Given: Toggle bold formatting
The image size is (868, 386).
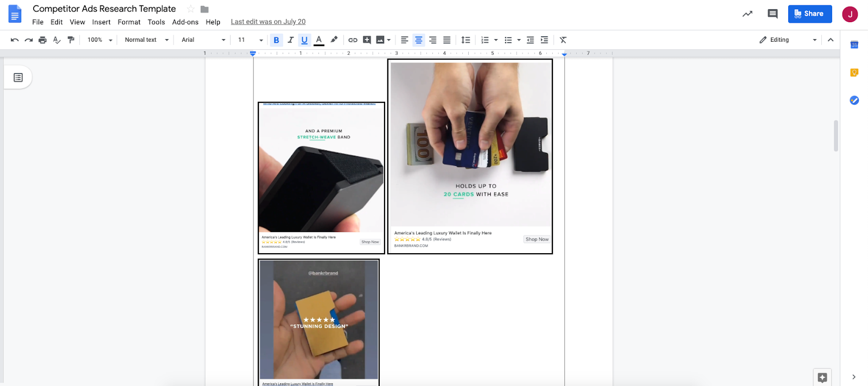Looking at the screenshot, I should 276,40.
